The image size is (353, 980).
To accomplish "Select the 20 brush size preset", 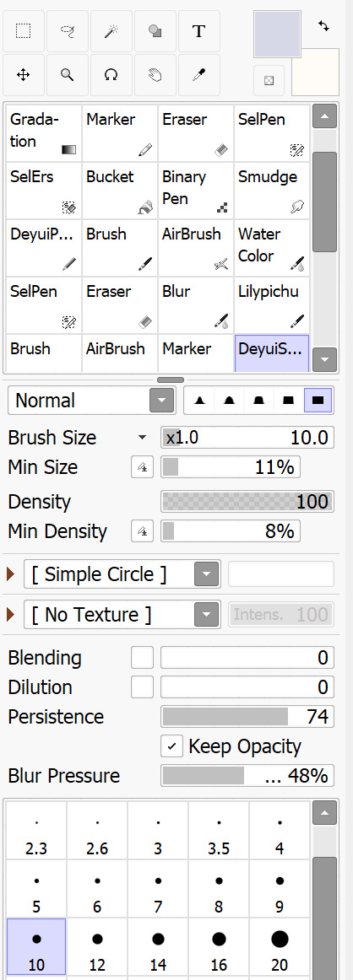I will [x=280, y=945].
